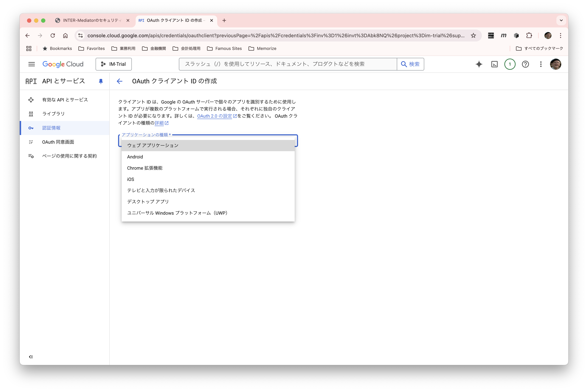Image resolution: width=588 pixels, height=391 pixels.
Task: Open the Famous Sites bookmark folder
Action: coord(224,48)
